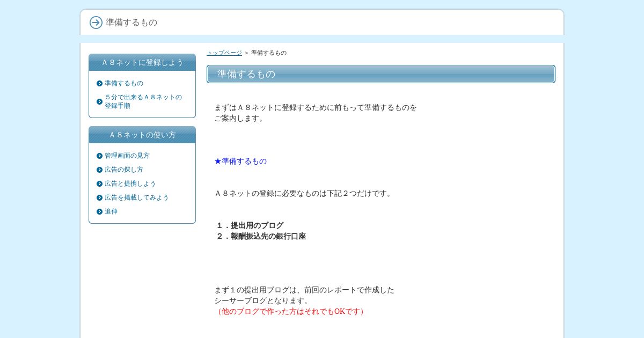Open the ５分で出来るＡ８ネットの登録手順 link
Viewport: 644px width, 338px height.
pyautogui.click(x=143, y=101)
